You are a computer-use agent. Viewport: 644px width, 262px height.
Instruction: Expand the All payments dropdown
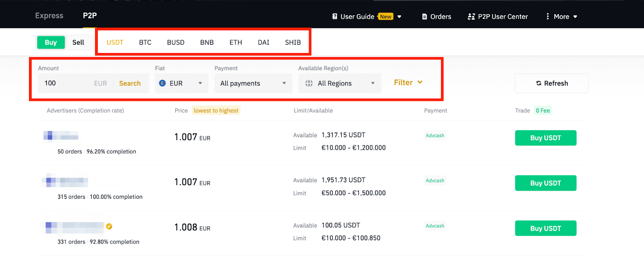(x=253, y=83)
